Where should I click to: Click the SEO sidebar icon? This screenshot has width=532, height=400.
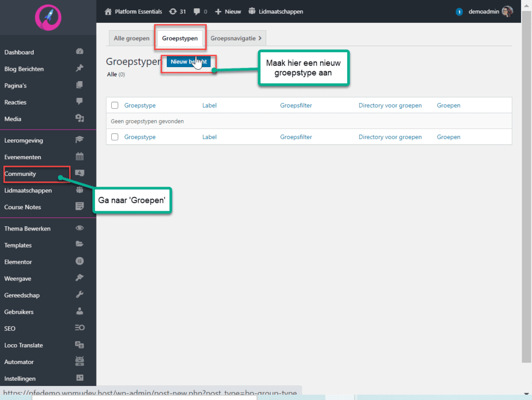click(79, 328)
